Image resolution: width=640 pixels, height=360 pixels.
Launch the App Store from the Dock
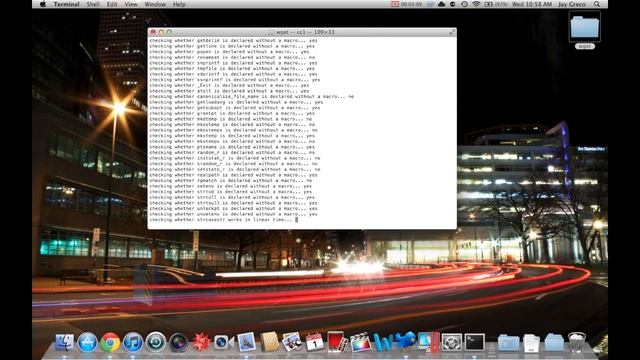click(x=87, y=342)
